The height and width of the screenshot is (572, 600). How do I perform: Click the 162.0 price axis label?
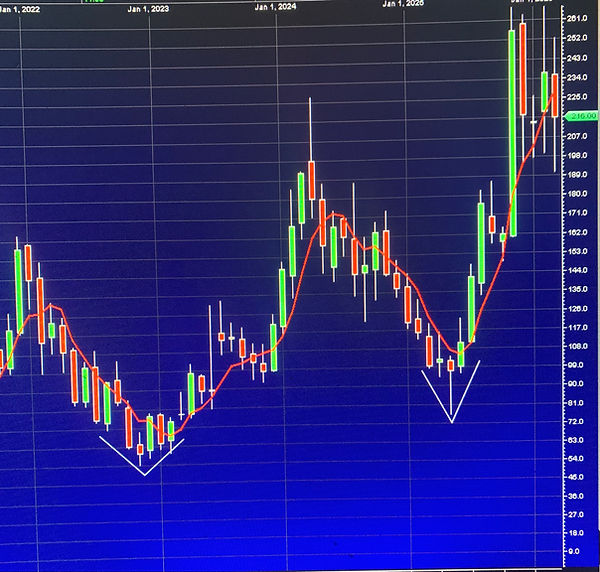(x=579, y=232)
